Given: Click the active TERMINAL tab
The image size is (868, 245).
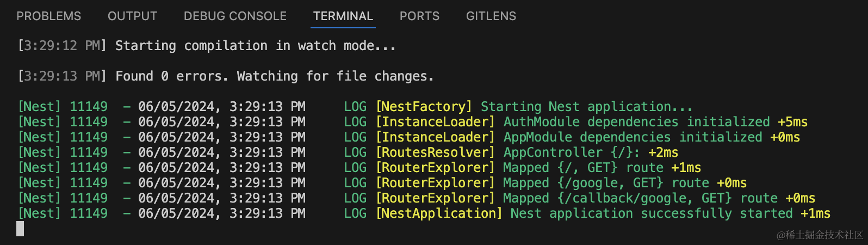Looking at the screenshot, I should 343,16.
